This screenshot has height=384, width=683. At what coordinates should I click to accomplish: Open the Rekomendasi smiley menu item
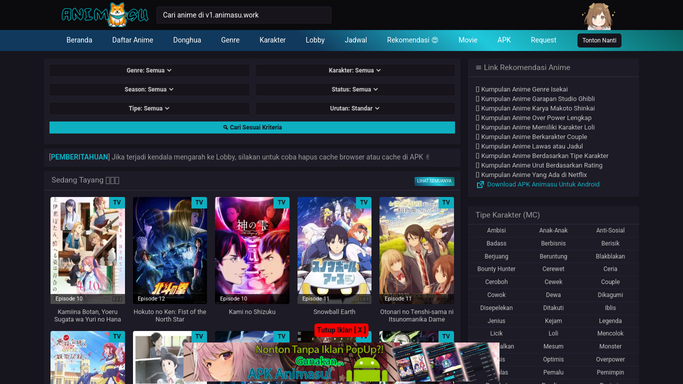[x=412, y=40]
